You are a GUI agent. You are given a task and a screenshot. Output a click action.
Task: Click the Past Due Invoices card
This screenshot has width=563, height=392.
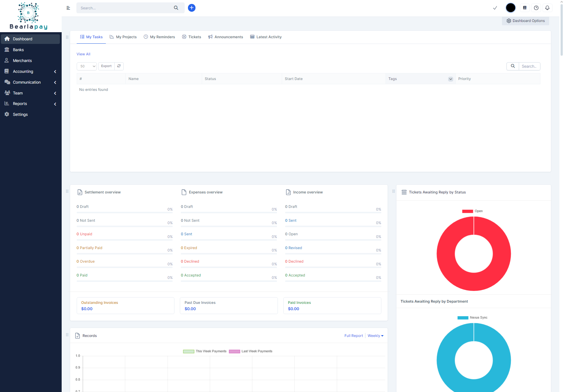(229, 306)
